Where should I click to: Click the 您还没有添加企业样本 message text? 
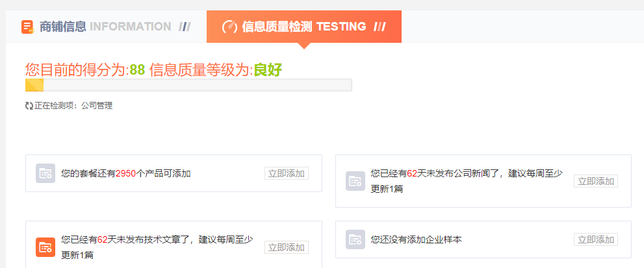tap(416, 239)
